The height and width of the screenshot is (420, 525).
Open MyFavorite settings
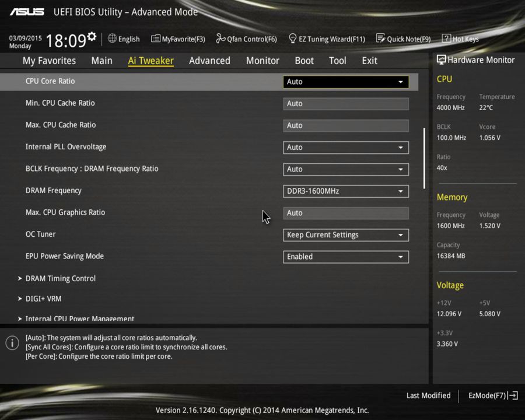coord(178,38)
